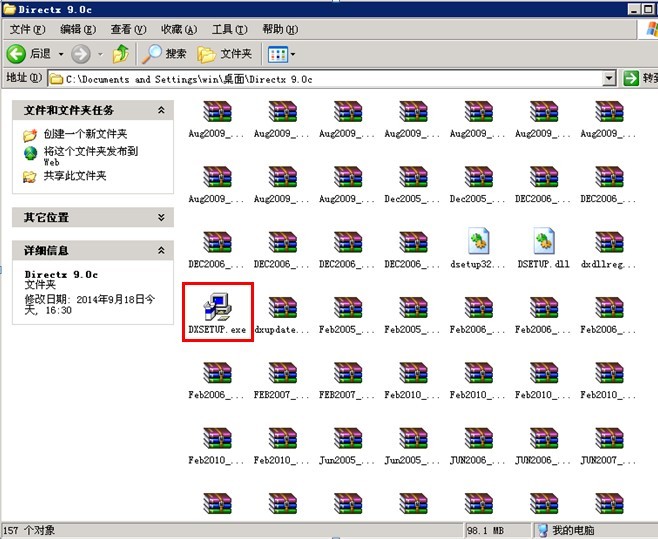This screenshot has width=658, height=539.
Task: Click the 共享此文件夹 link
Action: point(74,176)
